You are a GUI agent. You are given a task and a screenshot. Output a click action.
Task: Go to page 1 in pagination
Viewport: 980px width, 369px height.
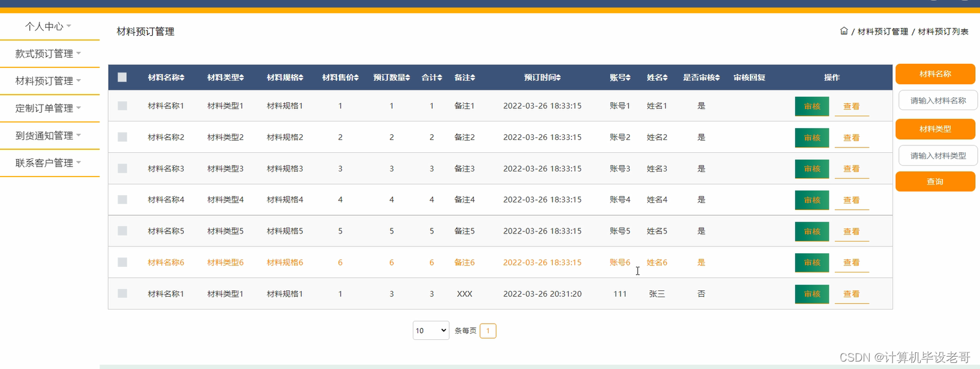tap(488, 331)
